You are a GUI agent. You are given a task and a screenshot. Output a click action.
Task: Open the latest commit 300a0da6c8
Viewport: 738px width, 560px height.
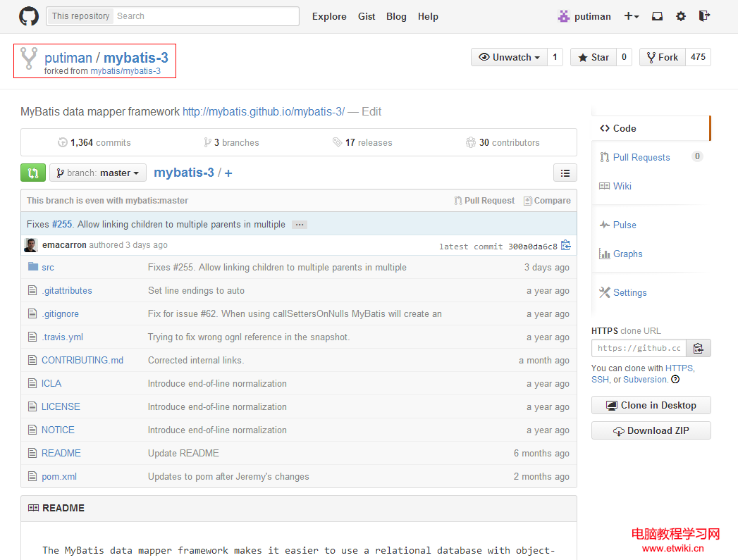coord(532,247)
